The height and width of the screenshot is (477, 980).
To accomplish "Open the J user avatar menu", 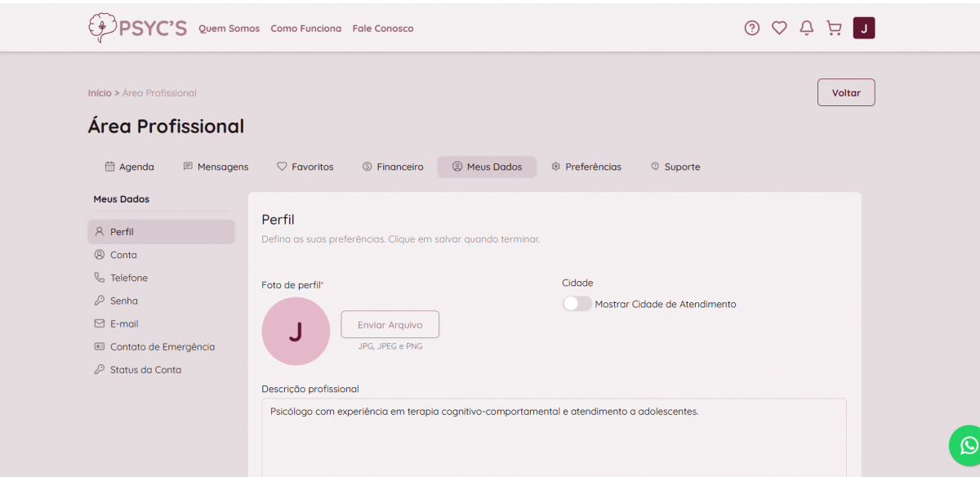I will [864, 29].
